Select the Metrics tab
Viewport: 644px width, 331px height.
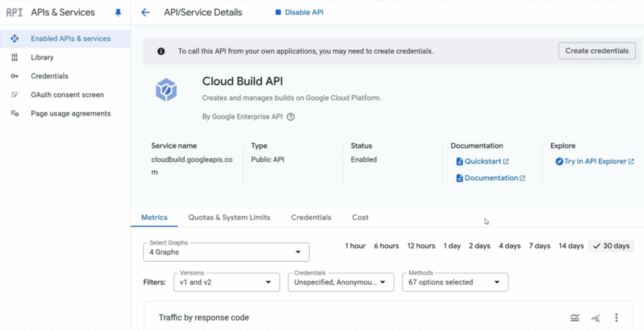tap(154, 217)
